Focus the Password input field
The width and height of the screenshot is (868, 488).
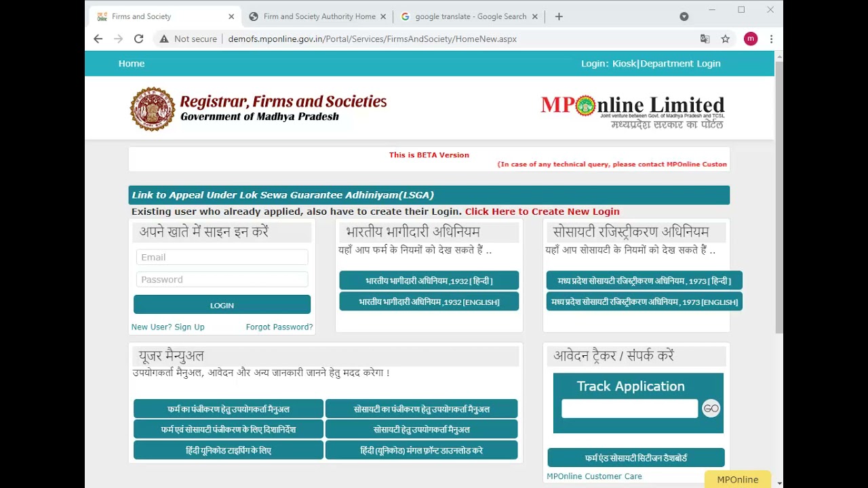click(222, 279)
